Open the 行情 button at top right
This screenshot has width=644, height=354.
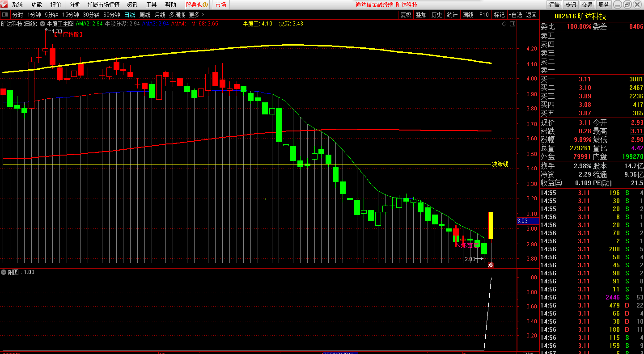click(554, 4)
